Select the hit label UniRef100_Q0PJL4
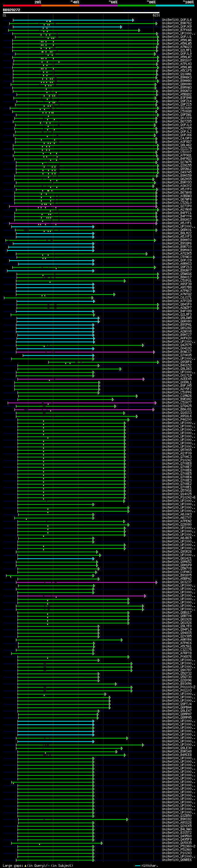197x868 pixels. [177, 20]
